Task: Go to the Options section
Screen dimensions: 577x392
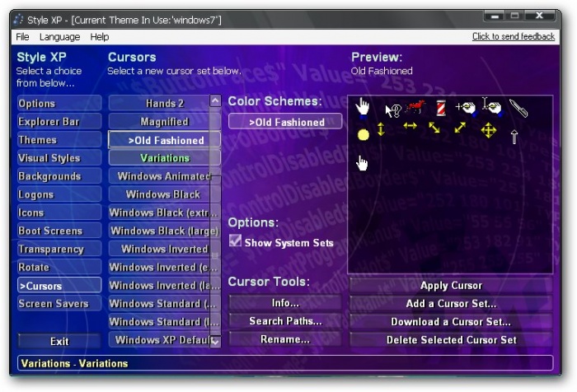Action: 59,103
